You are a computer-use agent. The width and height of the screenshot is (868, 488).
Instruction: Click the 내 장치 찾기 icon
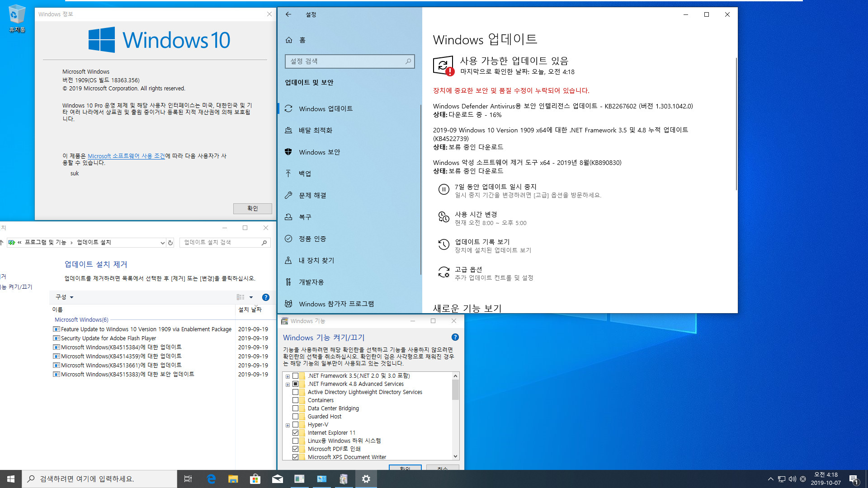pos(288,260)
